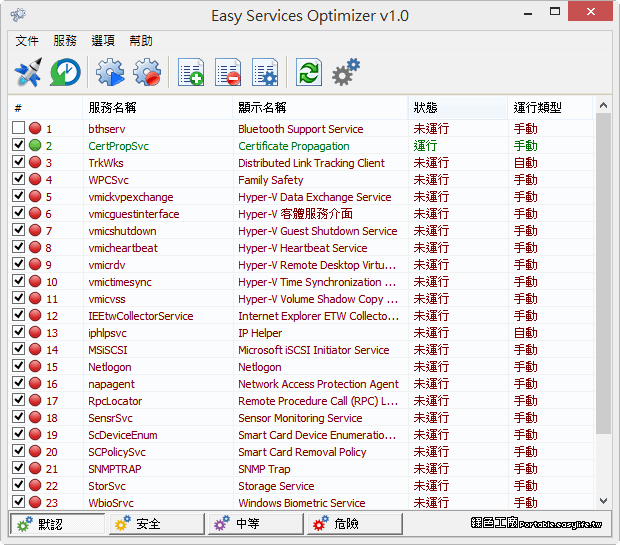Viewport: 620px width, 545px height.
Task: Click the red status dot for Netlogon
Action: (x=35, y=366)
